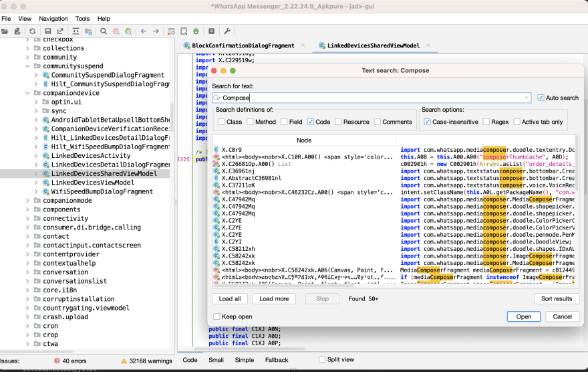588x372 pixels.
Task: Click the Add files toolbar icon
Action: (x=17, y=31)
